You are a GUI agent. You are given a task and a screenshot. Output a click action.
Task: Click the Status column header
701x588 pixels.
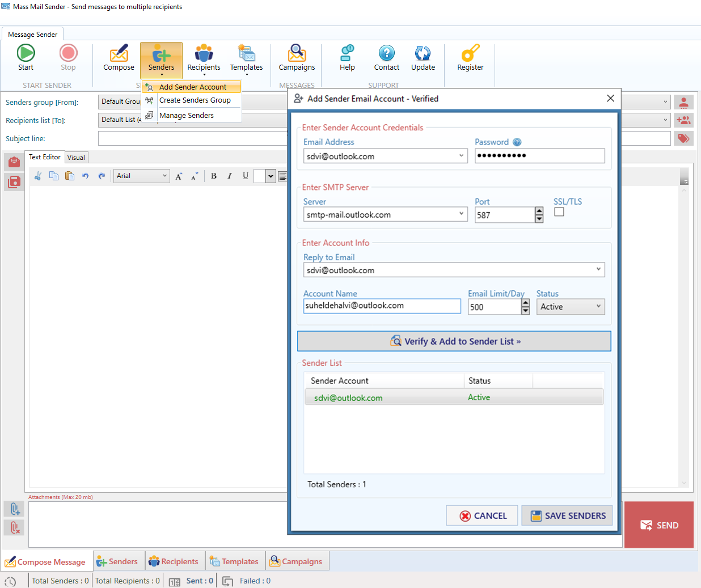pos(499,380)
